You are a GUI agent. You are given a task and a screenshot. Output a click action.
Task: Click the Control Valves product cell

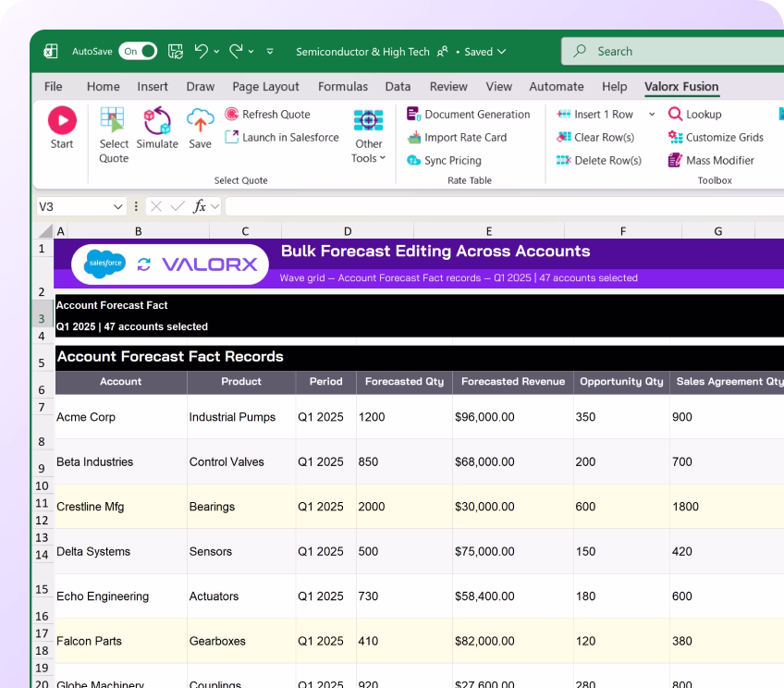pyautogui.click(x=241, y=462)
